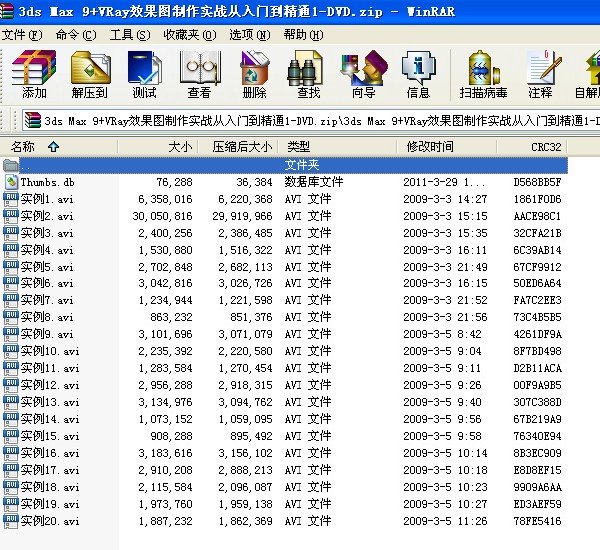The height and width of the screenshot is (550, 600).
Task: Open the Tools (工具) menu
Action: point(130,35)
